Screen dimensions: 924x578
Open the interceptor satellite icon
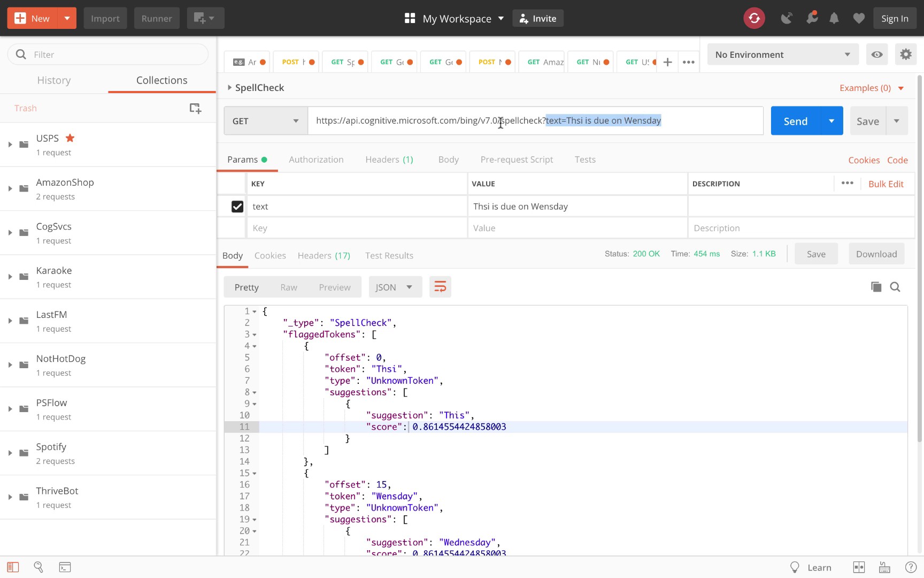(786, 18)
